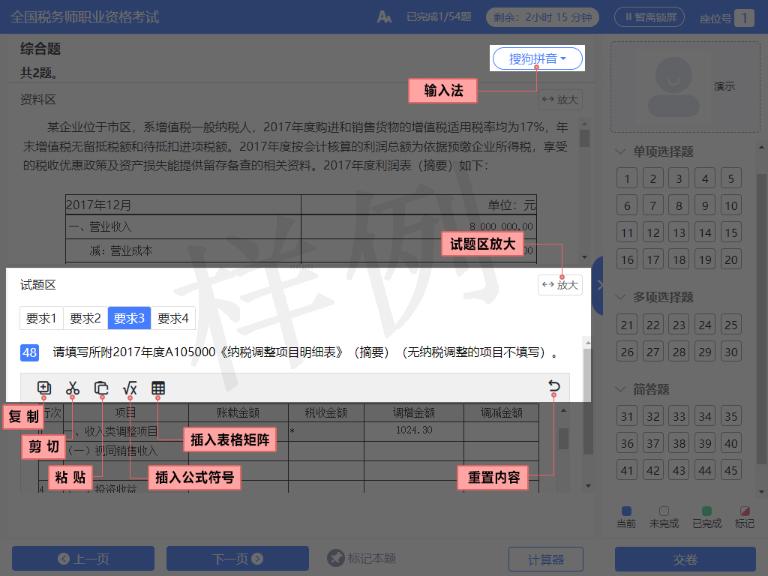Screen dimensions: 768x576
Task: Collapse the 简答题 question list
Action: pyautogui.click(x=621, y=389)
